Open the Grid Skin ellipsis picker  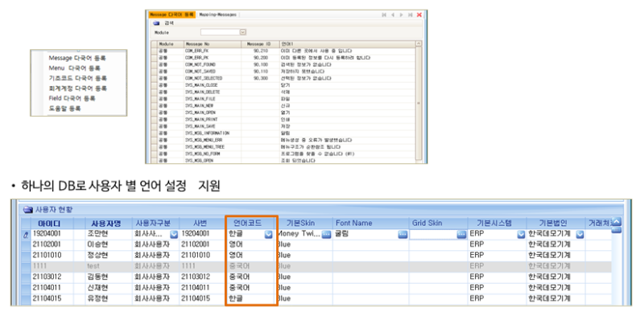(461, 235)
